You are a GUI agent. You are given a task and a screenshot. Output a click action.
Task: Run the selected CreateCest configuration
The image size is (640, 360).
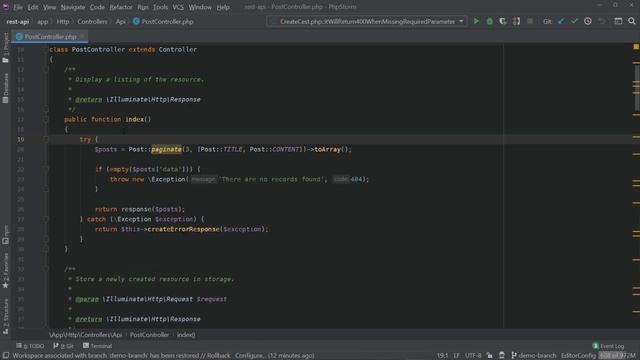476,21
